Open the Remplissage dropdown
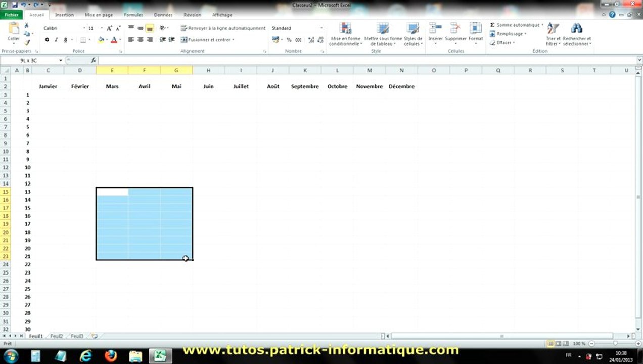643x364 pixels. click(x=508, y=34)
